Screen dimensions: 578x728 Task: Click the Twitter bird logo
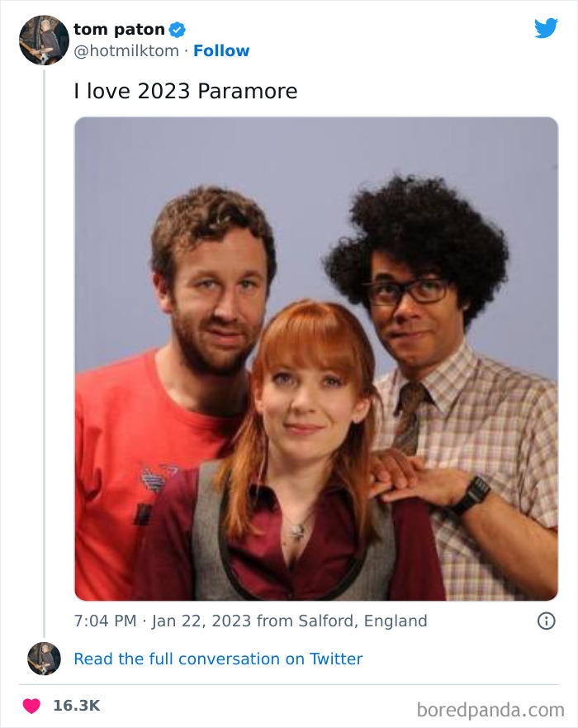coord(546,28)
